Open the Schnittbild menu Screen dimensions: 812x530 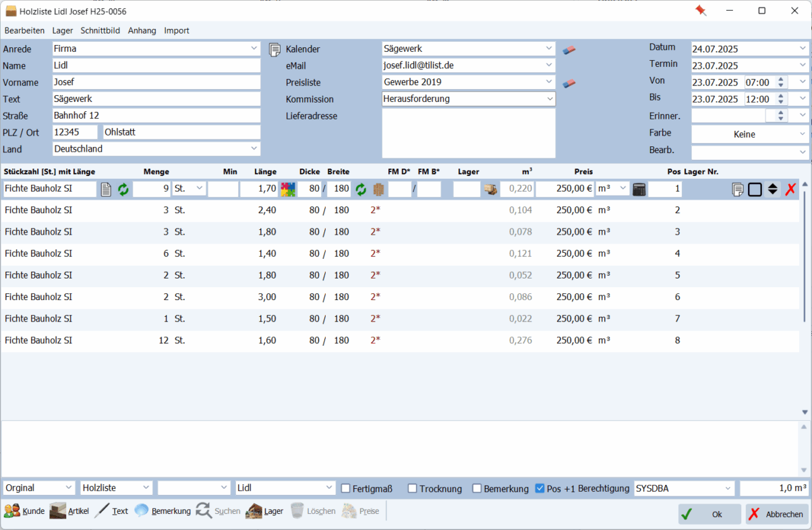[100, 30]
